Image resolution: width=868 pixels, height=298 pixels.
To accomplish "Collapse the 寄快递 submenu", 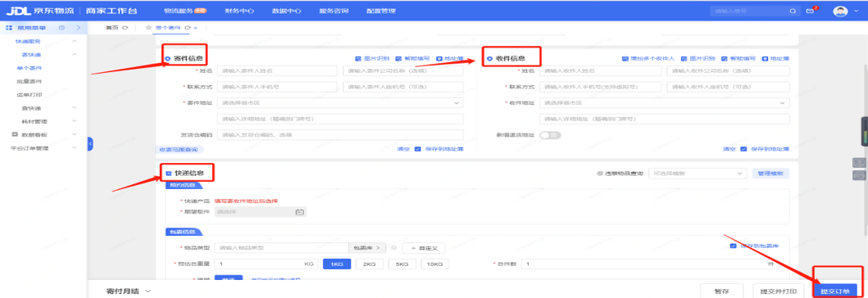I will click(x=75, y=55).
